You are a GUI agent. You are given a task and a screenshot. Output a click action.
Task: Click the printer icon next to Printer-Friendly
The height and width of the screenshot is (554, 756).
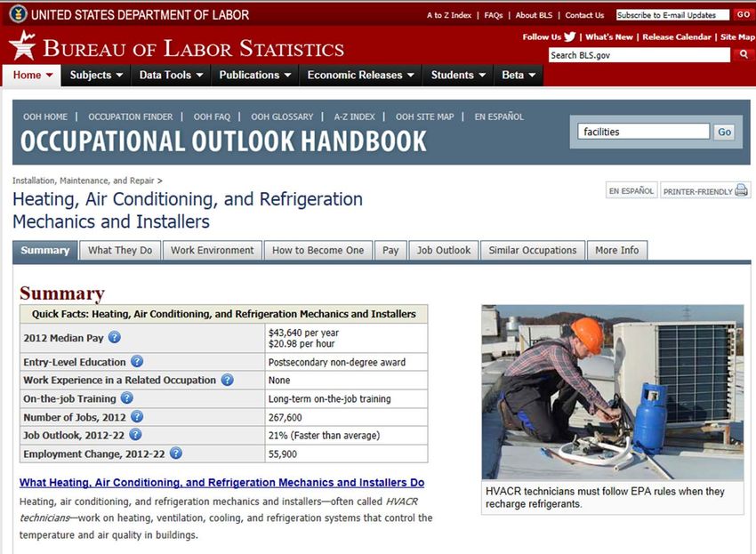pyautogui.click(x=742, y=190)
